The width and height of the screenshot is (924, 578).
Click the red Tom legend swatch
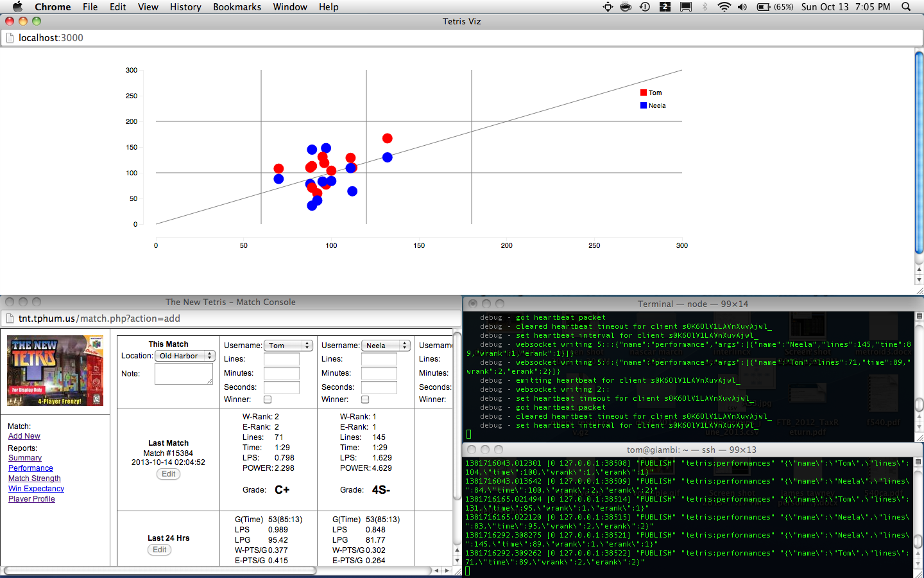click(x=644, y=92)
